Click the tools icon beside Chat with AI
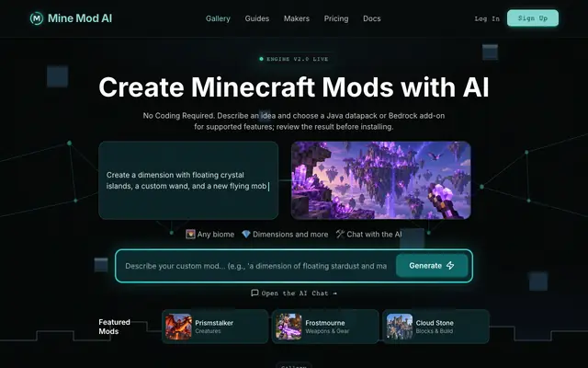 pyautogui.click(x=340, y=235)
